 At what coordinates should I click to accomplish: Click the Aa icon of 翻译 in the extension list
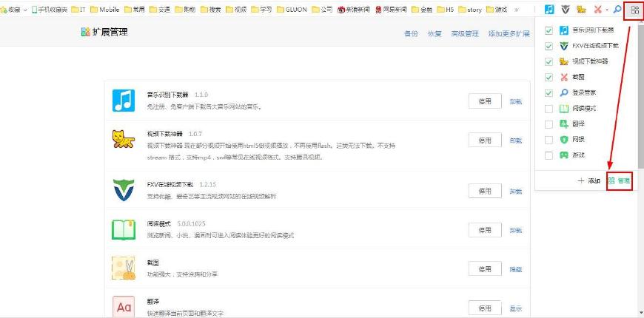click(x=123, y=306)
